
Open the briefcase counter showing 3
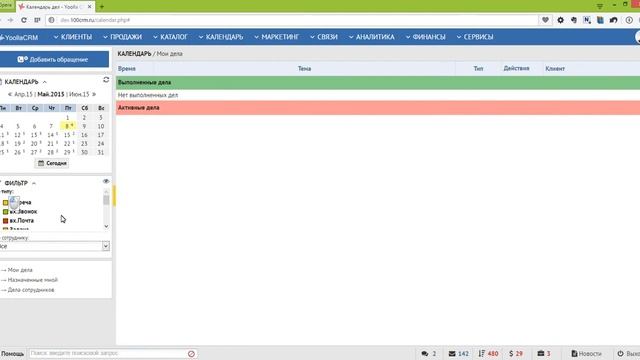[544, 353]
